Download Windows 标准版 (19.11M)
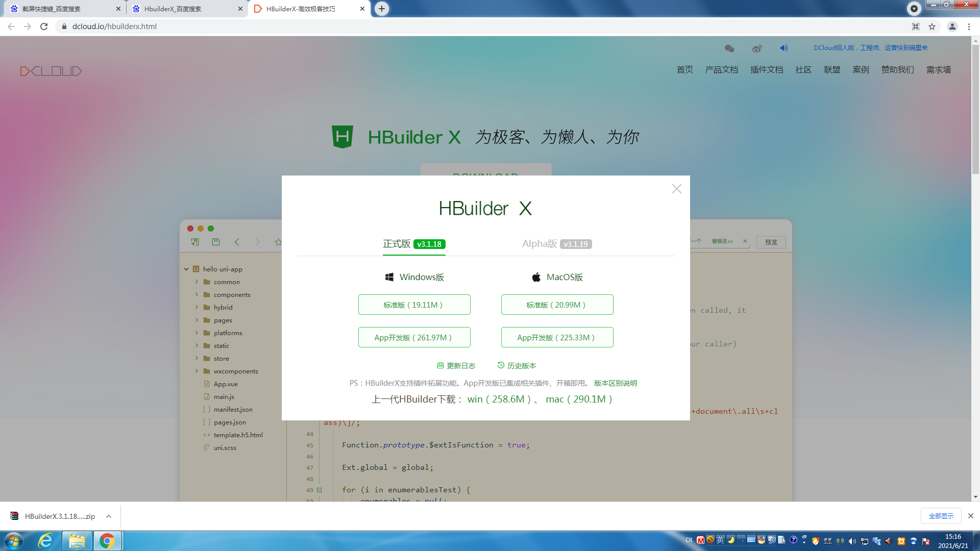The image size is (980, 551). (x=414, y=305)
